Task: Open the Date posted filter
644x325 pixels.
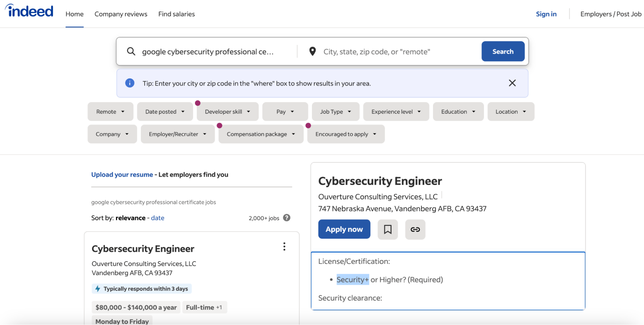Action: pyautogui.click(x=165, y=112)
